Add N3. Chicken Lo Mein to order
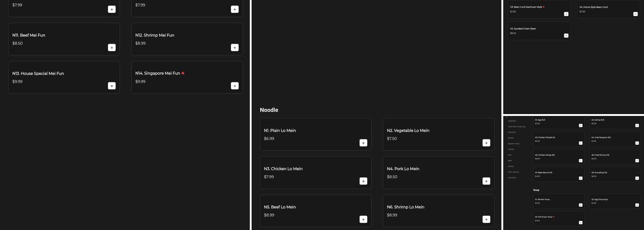Image resolution: width=644 pixels, height=230 pixels. coord(363,181)
